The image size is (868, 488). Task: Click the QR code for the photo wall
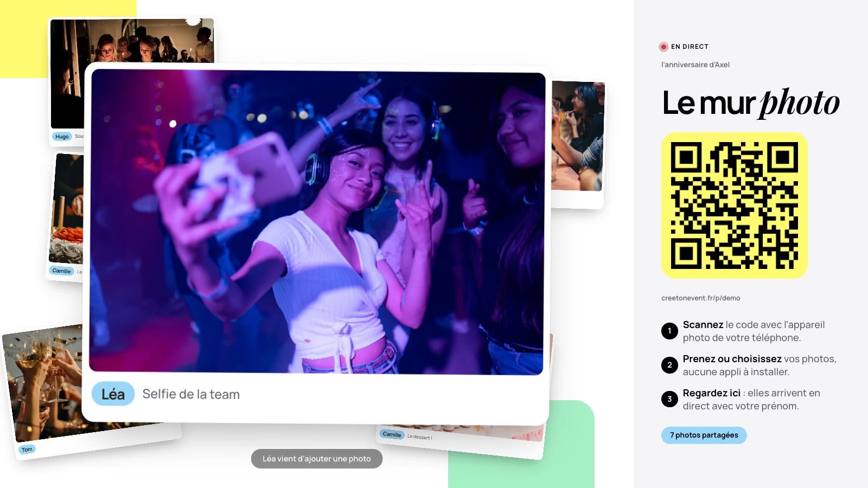coord(734,206)
